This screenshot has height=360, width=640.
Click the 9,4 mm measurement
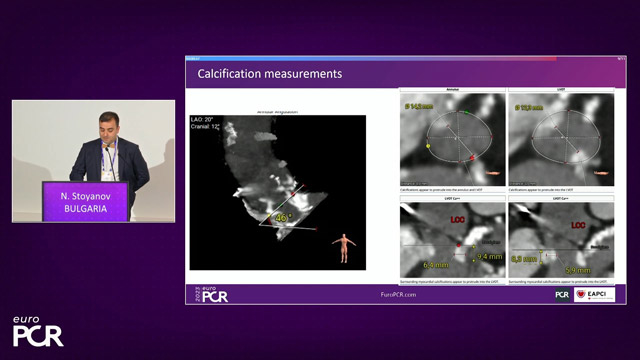[x=489, y=257]
